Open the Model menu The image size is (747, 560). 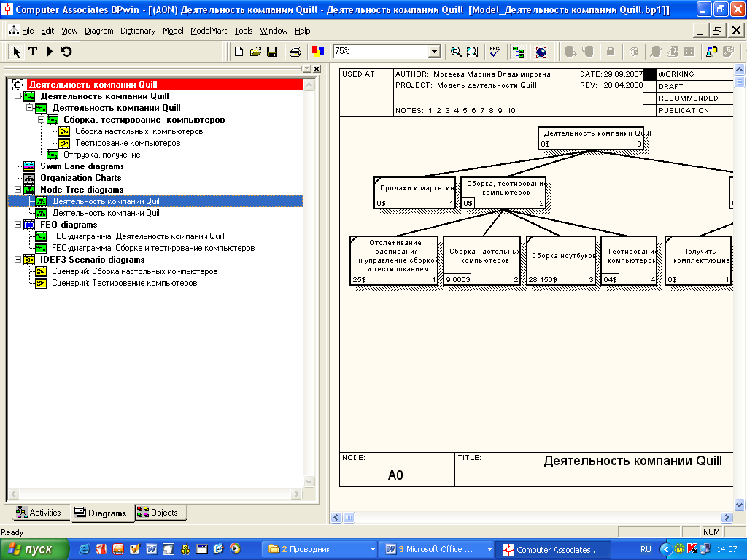tap(173, 31)
